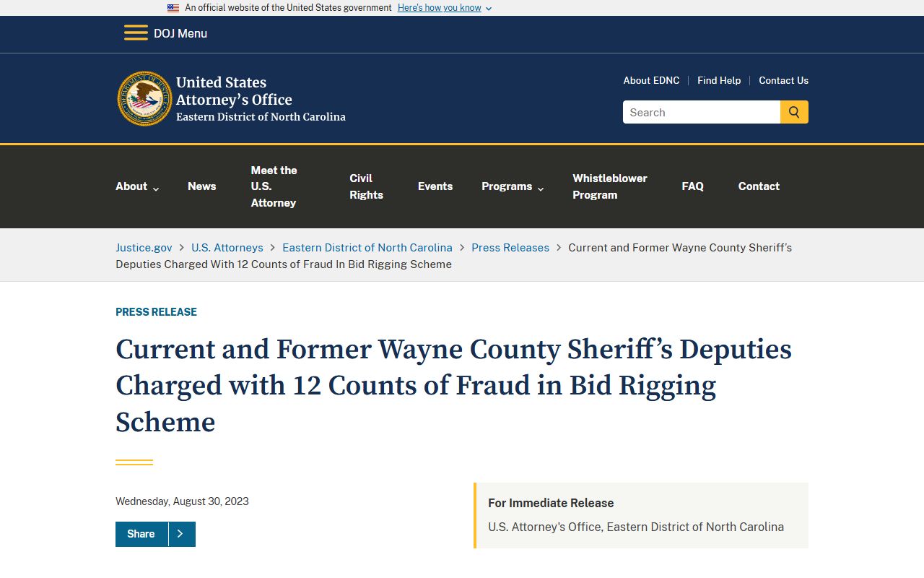This screenshot has height=578, width=924.
Task: Click the date Wednesday, August 30, 2023
Action: point(182,501)
